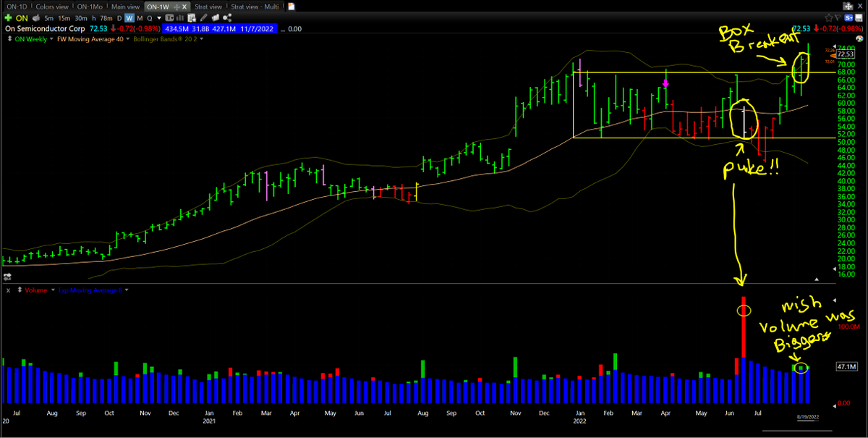Click the ON ticker symbol box
Viewport: 868px width, 438px height.
[x=22, y=18]
